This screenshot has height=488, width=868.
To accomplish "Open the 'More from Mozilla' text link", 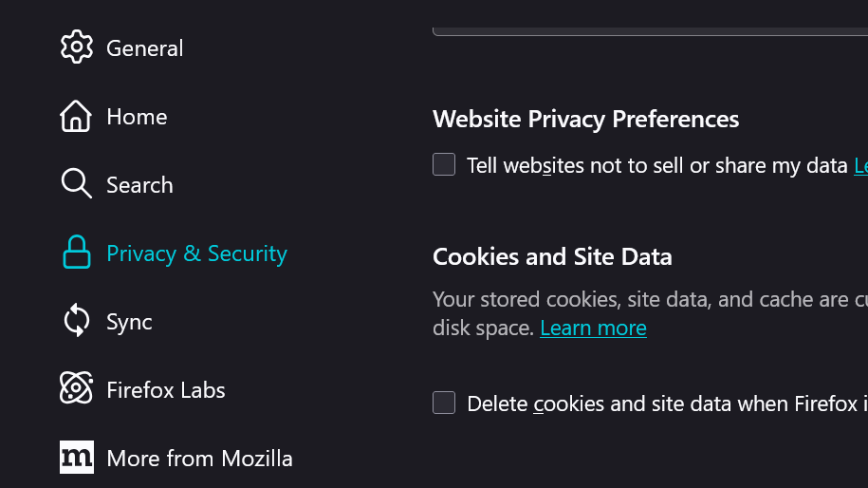I will [199, 459].
